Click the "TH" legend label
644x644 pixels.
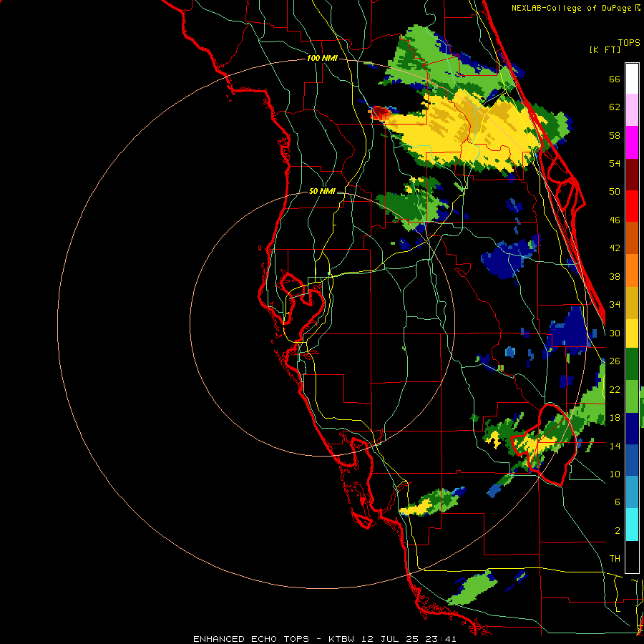pos(615,559)
